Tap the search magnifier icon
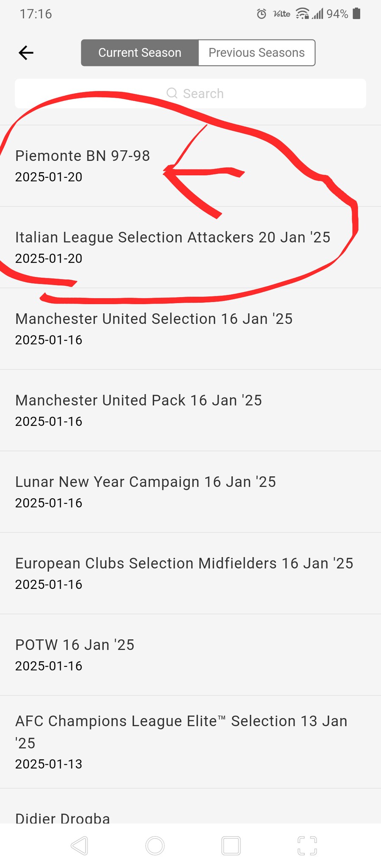Viewport: 381px width, 868px height. (x=172, y=93)
